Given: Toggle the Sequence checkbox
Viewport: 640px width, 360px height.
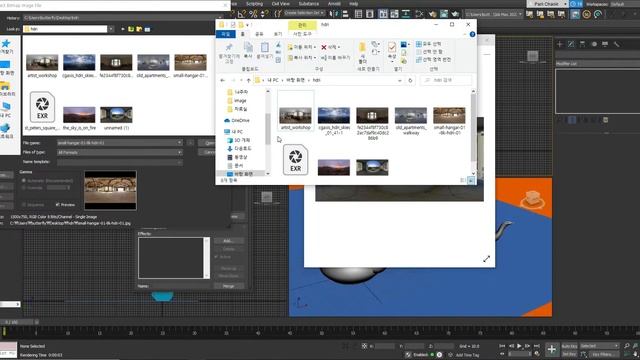Looking at the screenshot, I should 24,204.
